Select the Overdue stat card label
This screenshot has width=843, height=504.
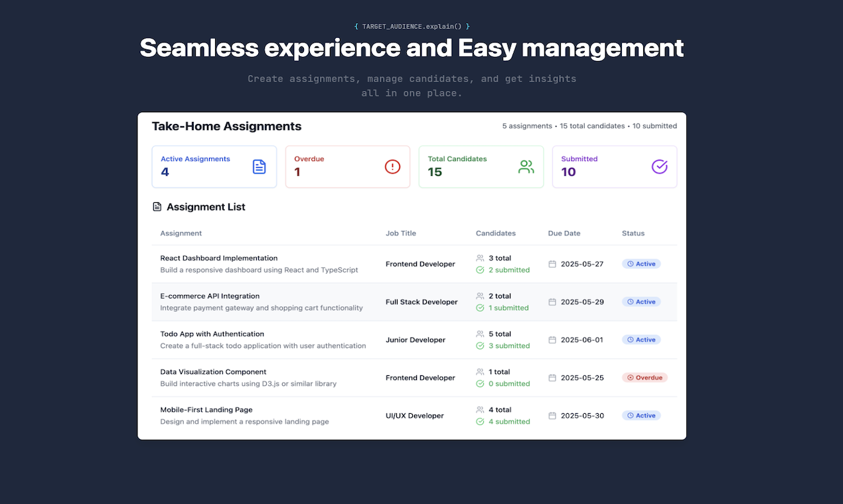click(x=309, y=159)
